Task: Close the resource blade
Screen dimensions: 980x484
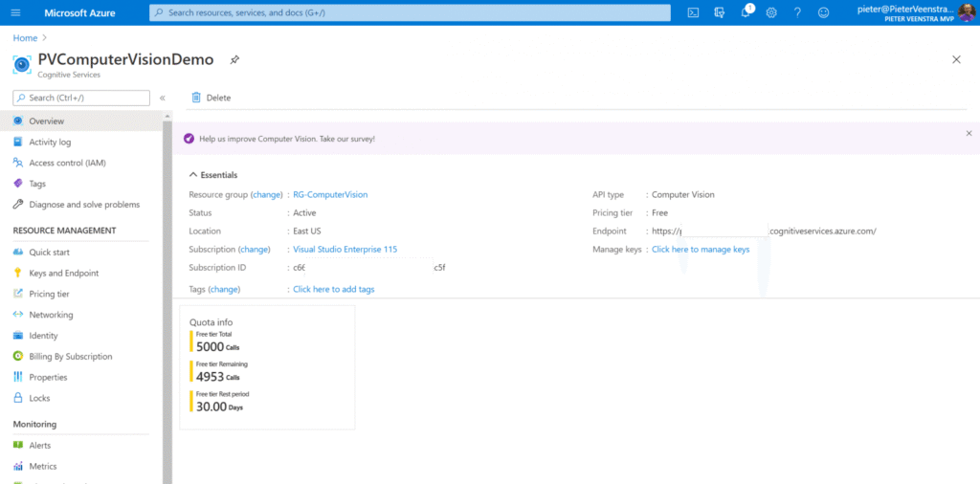Action: coord(956,59)
